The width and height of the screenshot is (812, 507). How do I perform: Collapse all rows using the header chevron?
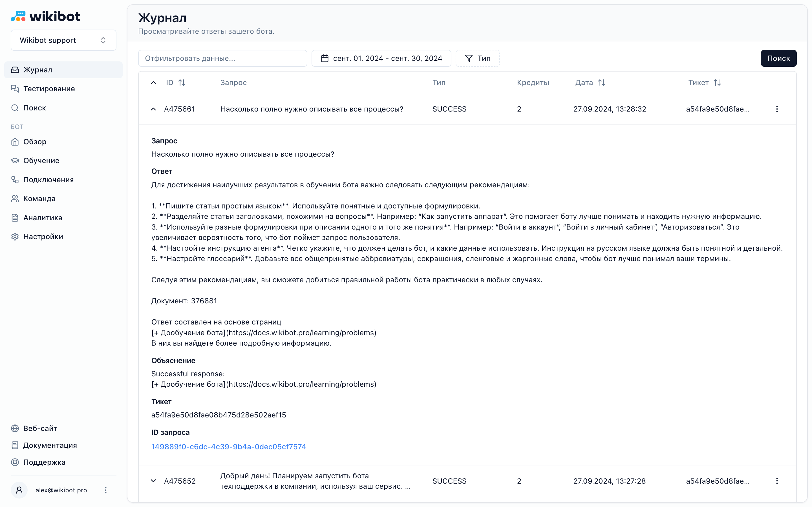click(153, 83)
